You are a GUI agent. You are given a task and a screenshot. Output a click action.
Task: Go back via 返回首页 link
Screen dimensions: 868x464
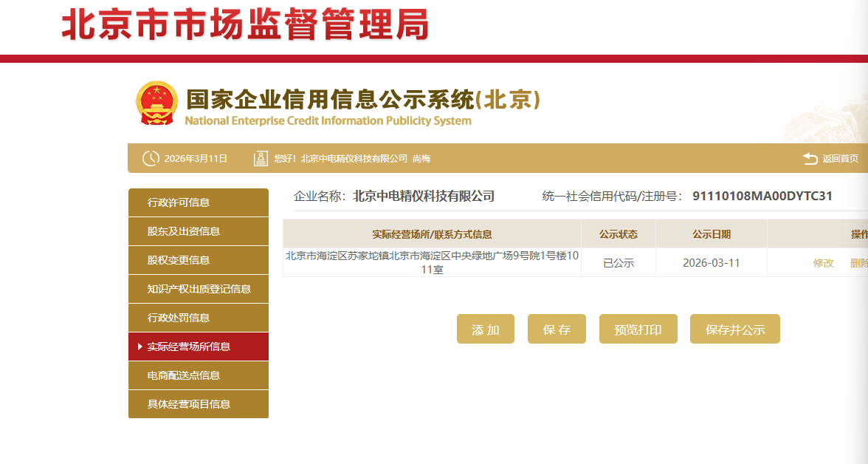tap(840, 159)
